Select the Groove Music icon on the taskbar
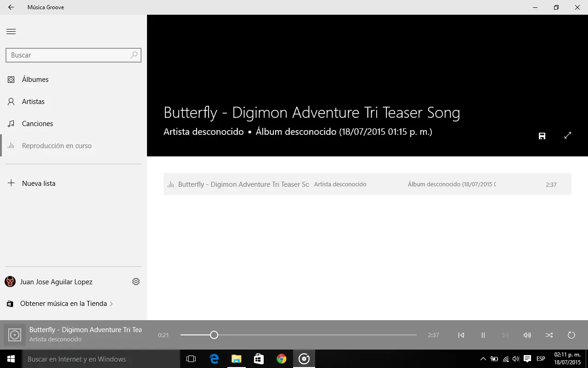 [x=304, y=359]
